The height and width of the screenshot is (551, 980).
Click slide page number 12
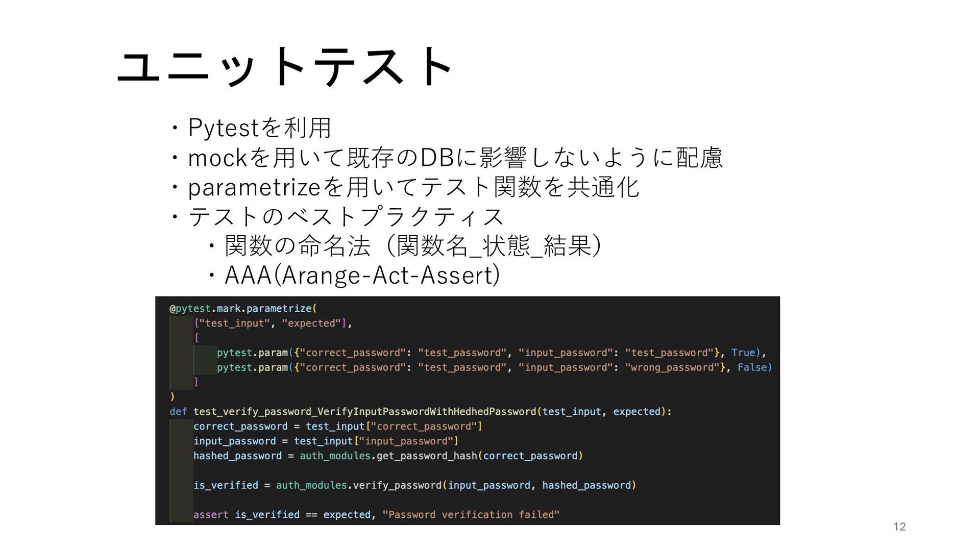[x=899, y=527]
